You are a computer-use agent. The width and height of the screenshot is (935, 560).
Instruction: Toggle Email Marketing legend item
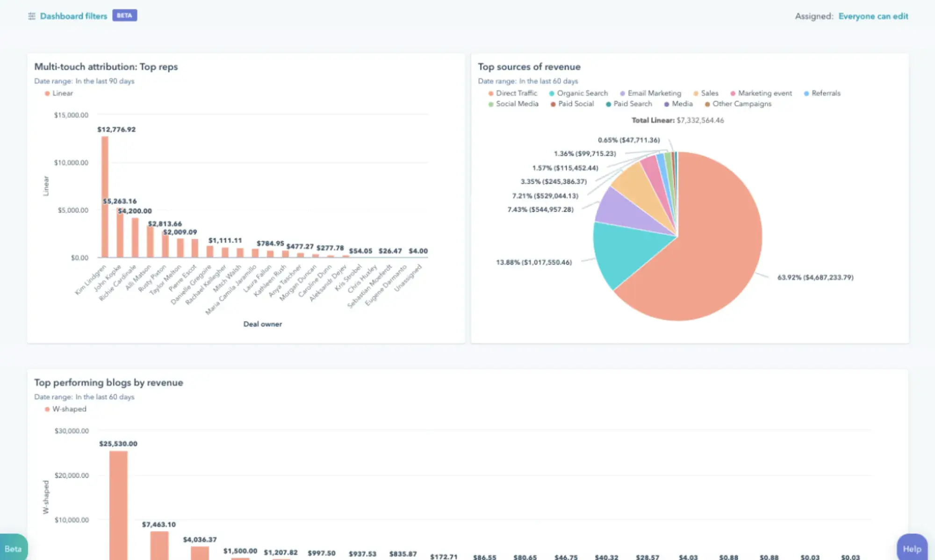651,93
